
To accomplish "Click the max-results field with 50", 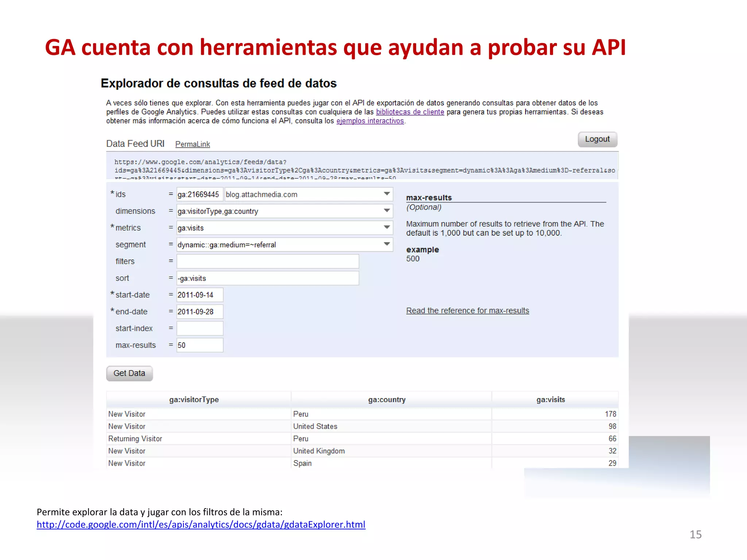I will click(x=200, y=345).
